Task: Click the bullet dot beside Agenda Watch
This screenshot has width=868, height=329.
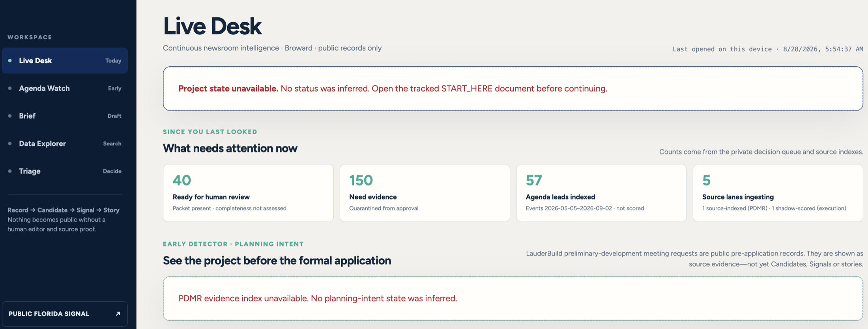Action: (10, 88)
